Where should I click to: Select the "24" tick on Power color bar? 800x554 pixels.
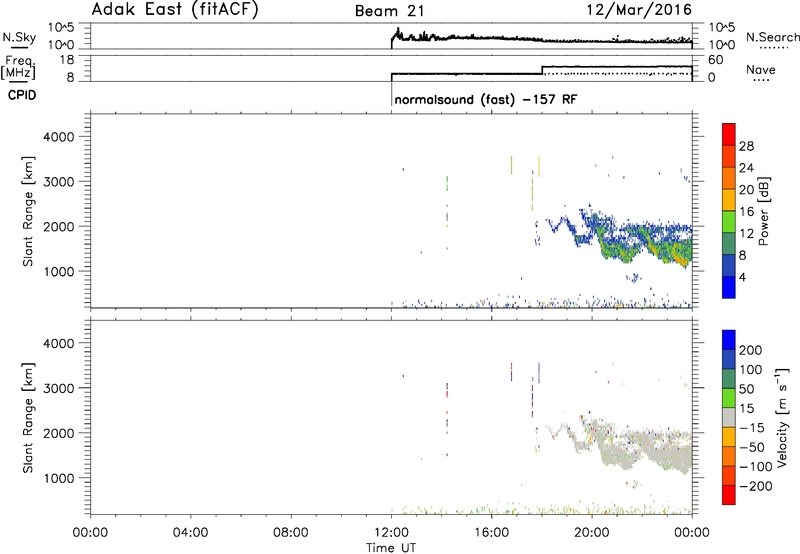[x=746, y=168]
